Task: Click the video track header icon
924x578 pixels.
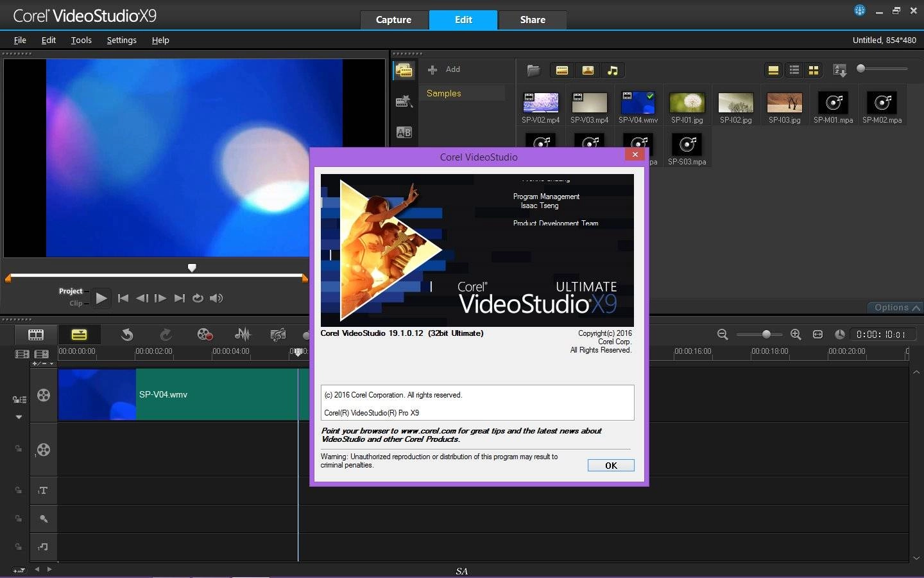Action: point(44,395)
